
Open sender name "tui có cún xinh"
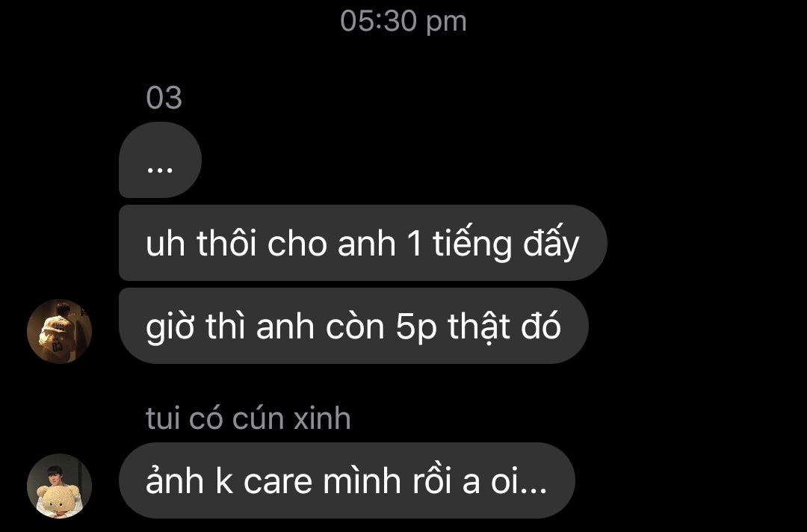tap(249, 418)
